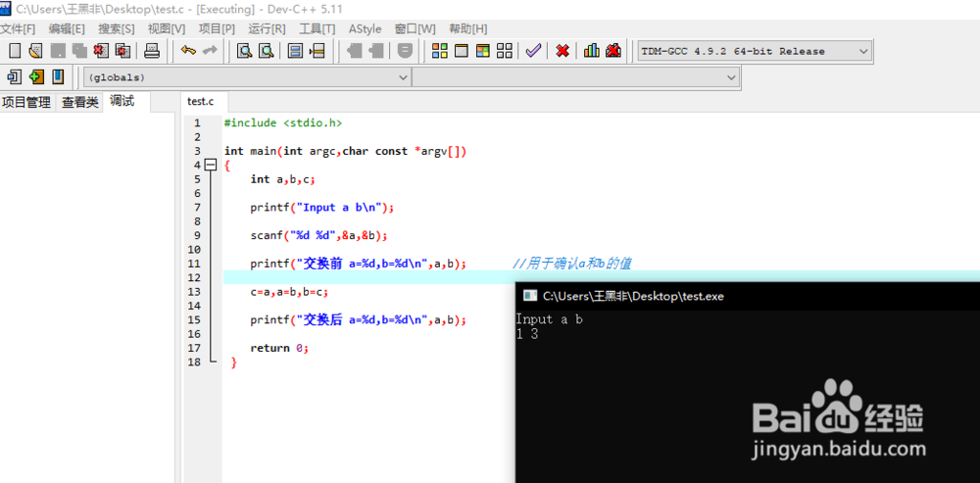This screenshot has width=980, height=483.
Task: Collapse code fold at line 4
Action: point(211,165)
